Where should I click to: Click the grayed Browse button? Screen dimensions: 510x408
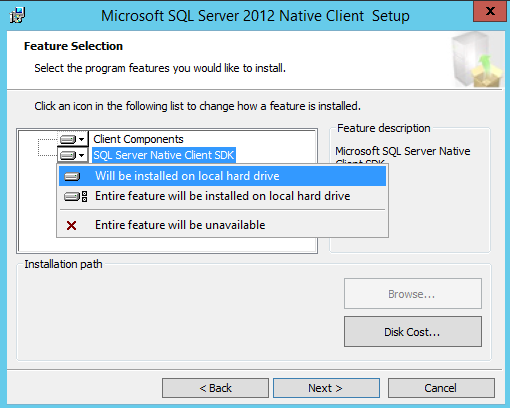[413, 294]
